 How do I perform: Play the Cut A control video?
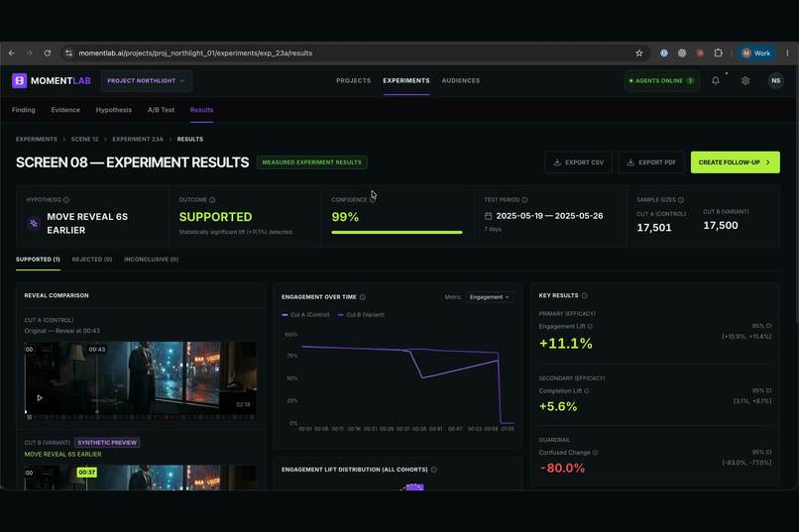[x=40, y=397]
